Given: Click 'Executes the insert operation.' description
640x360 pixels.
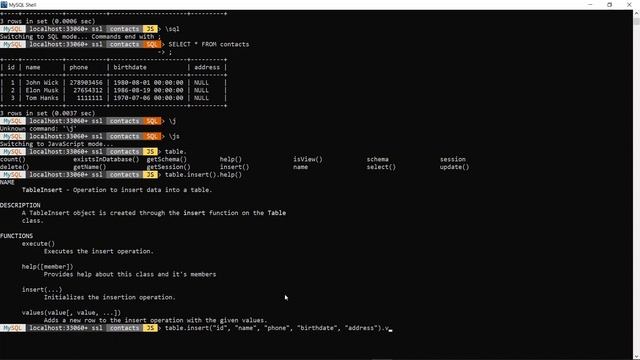Looking at the screenshot, I should point(98,251).
